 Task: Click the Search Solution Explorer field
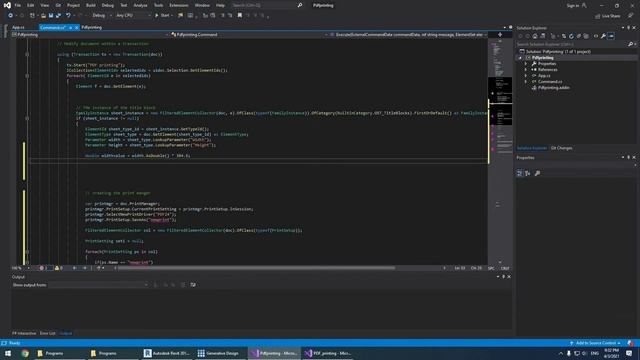click(x=576, y=44)
